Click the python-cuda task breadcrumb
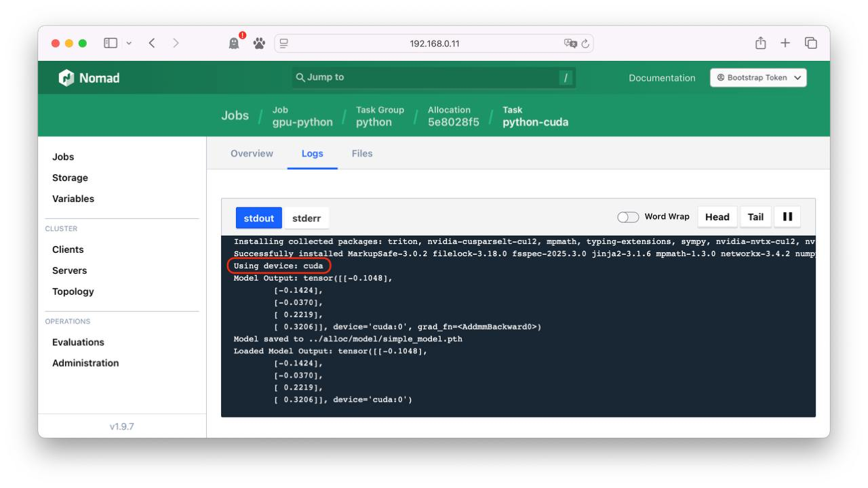The image size is (868, 488). [535, 117]
